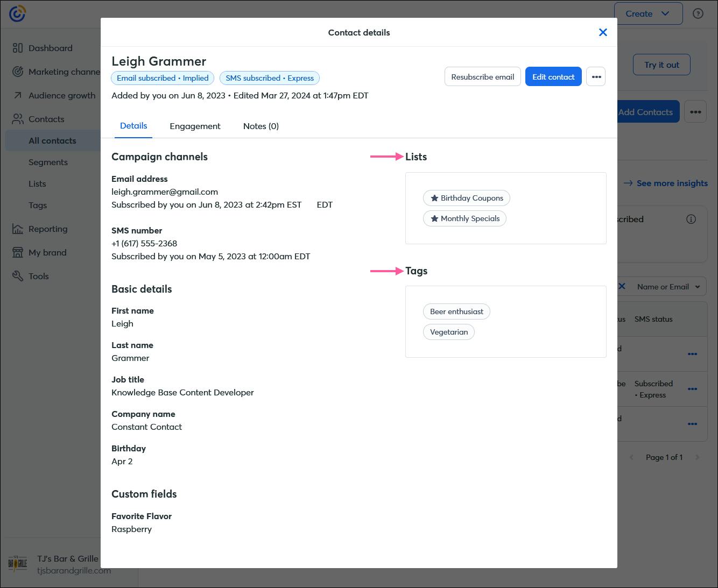Expand the Create dropdown
Image resolution: width=718 pixels, height=588 pixels.
point(649,14)
